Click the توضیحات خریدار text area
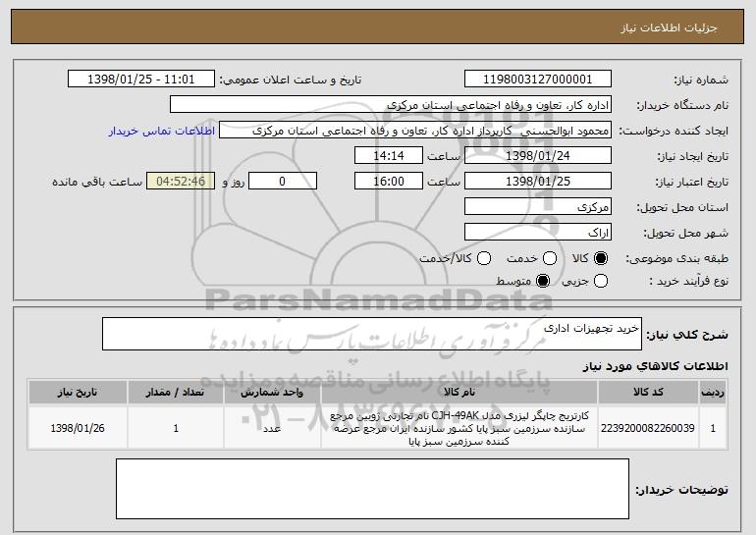This screenshot has height=535, width=756. coord(372,489)
